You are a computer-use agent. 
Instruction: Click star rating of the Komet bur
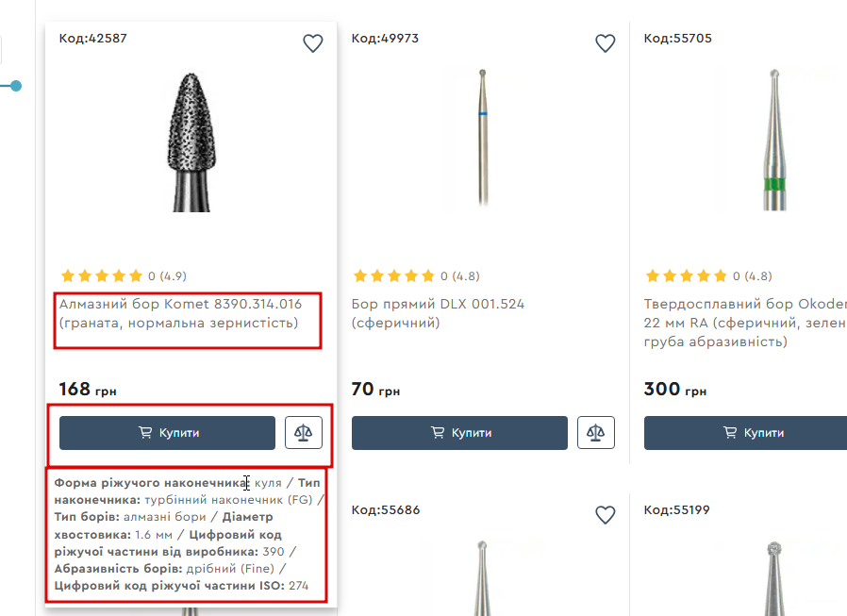(x=102, y=276)
